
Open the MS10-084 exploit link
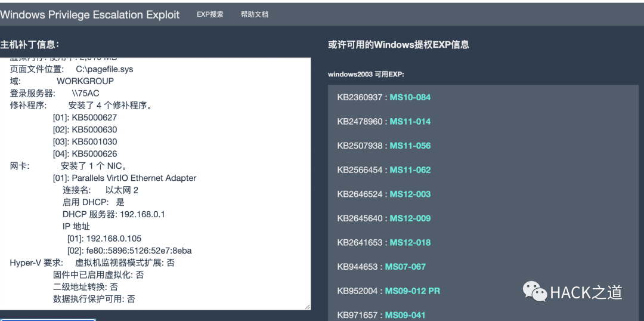410,97
